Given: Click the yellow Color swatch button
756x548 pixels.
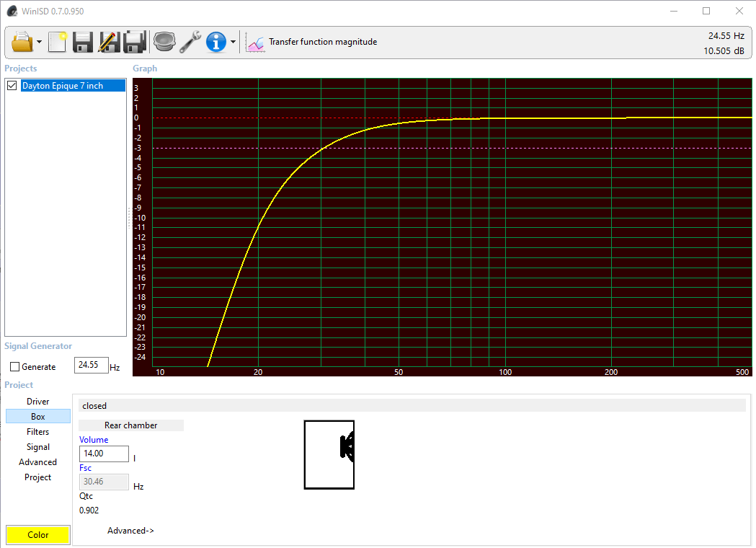Looking at the screenshot, I should 38,535.
